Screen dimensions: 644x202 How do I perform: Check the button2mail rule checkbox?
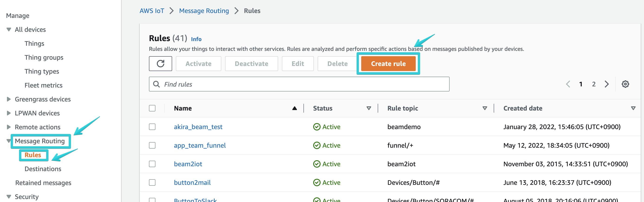[152, 182]
